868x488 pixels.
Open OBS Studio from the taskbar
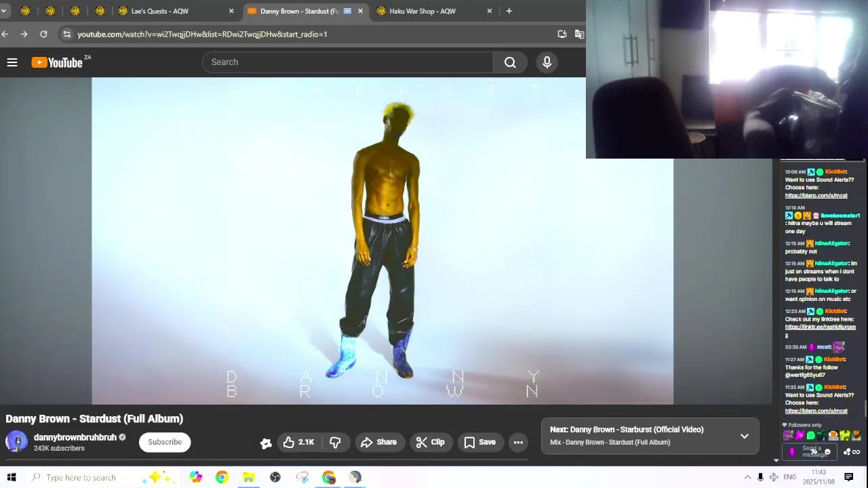pyautogui.click(x=275, y=477)
